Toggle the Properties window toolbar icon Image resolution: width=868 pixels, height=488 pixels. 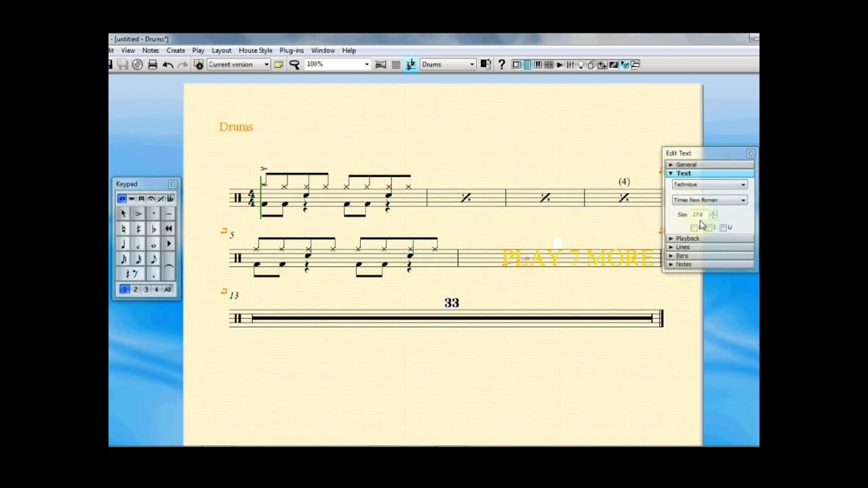623,64
